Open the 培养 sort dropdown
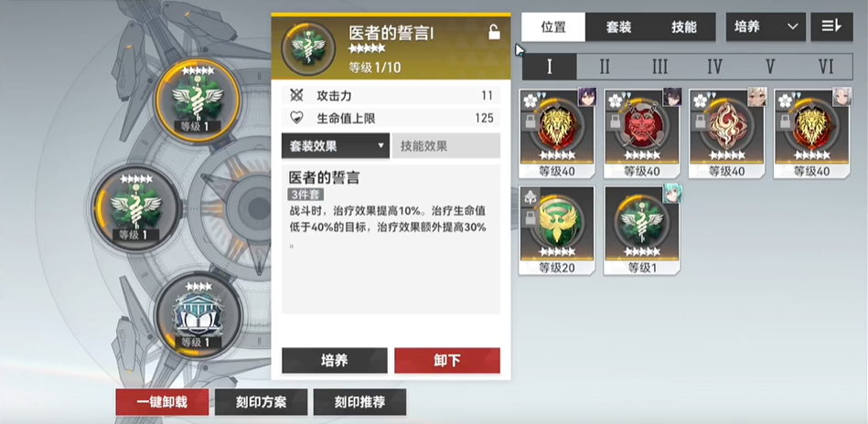868x424 pixels. point(766,26)
